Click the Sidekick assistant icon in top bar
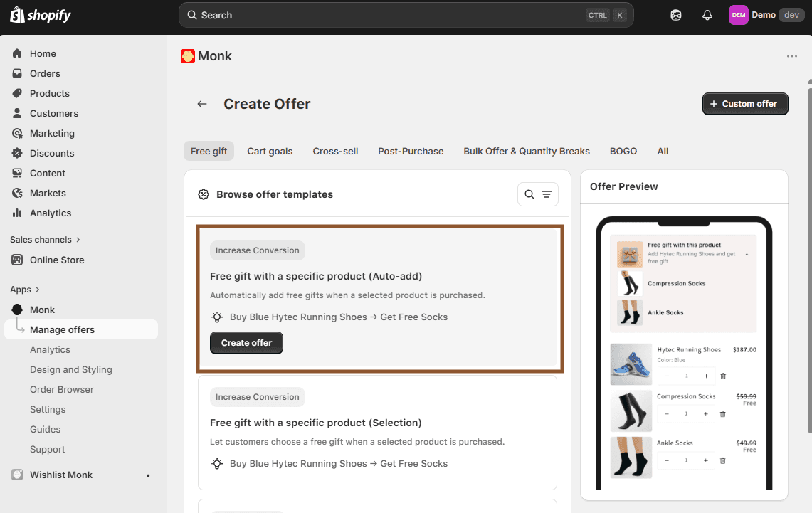Screen dimensions: 812x513 point(676,15)
